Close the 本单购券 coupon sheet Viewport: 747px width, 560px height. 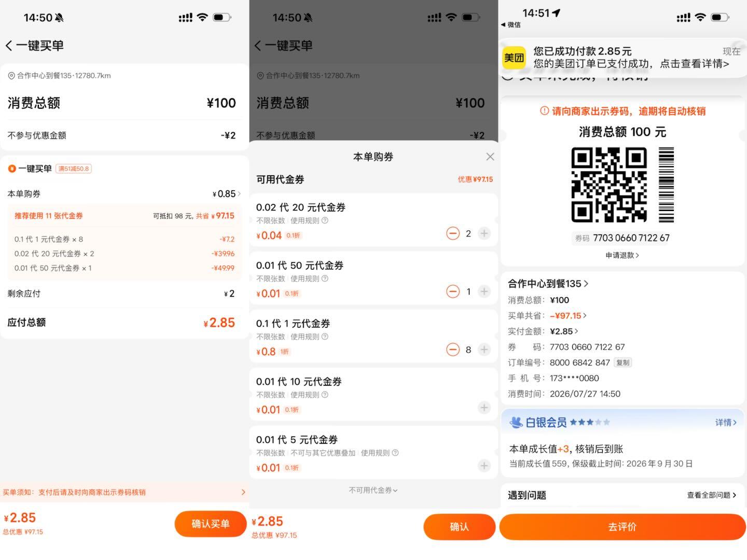(x=490, y=157)
